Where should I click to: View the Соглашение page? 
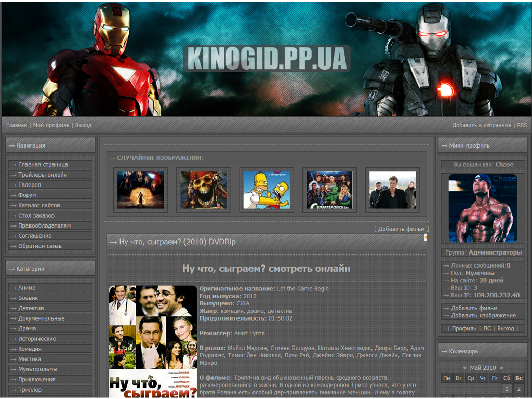[x=50, y=236]
